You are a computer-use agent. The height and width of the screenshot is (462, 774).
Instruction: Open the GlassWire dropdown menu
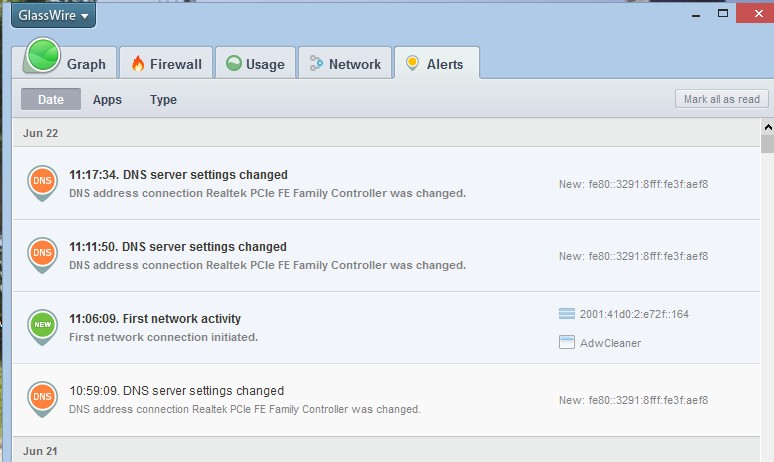point(53,15)
